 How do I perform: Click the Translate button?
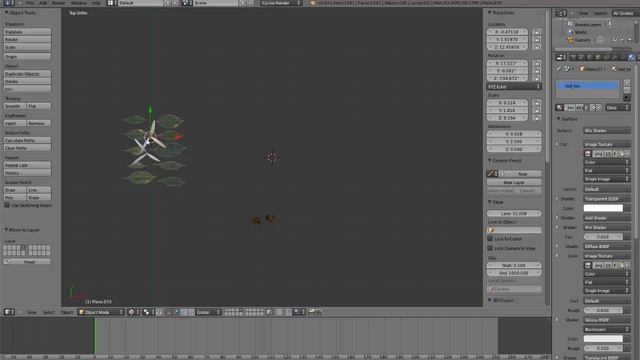(x=27, y=32)
